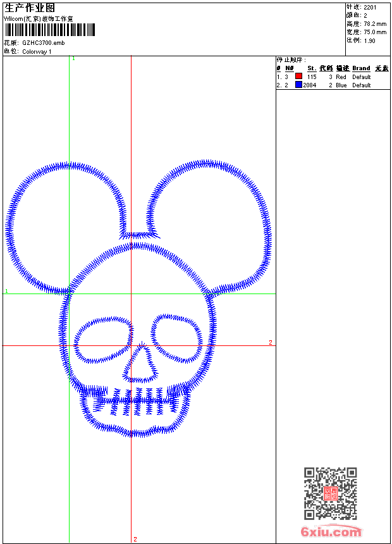This screenshot has height=544, width=392.
Task: Click the blue color swatch in stop sequence
Action: point(298,85)
